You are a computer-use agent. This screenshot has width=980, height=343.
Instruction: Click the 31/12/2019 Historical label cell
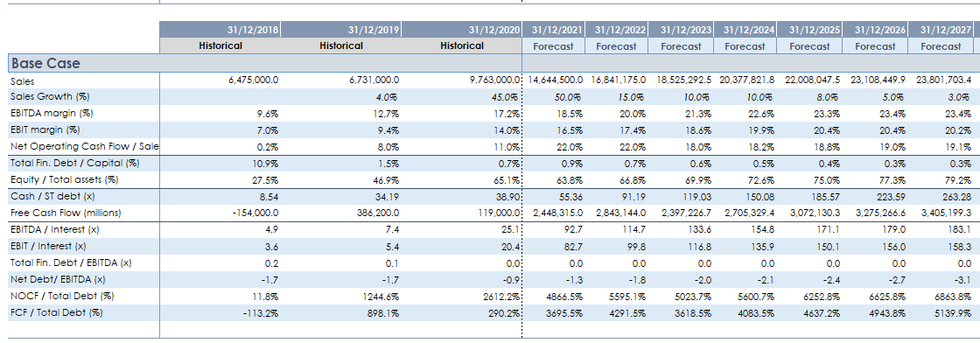(340, 45)
